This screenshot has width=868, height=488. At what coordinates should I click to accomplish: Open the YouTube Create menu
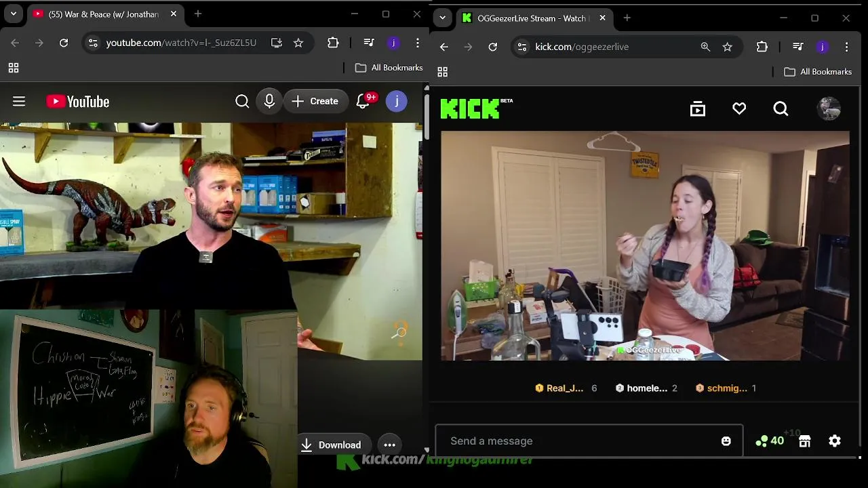[315, 102]
